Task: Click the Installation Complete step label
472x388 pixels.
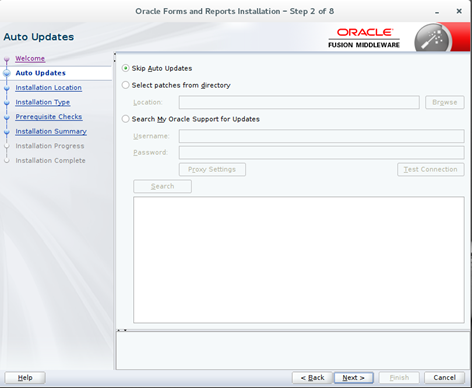Action: (x=50, y=160)
